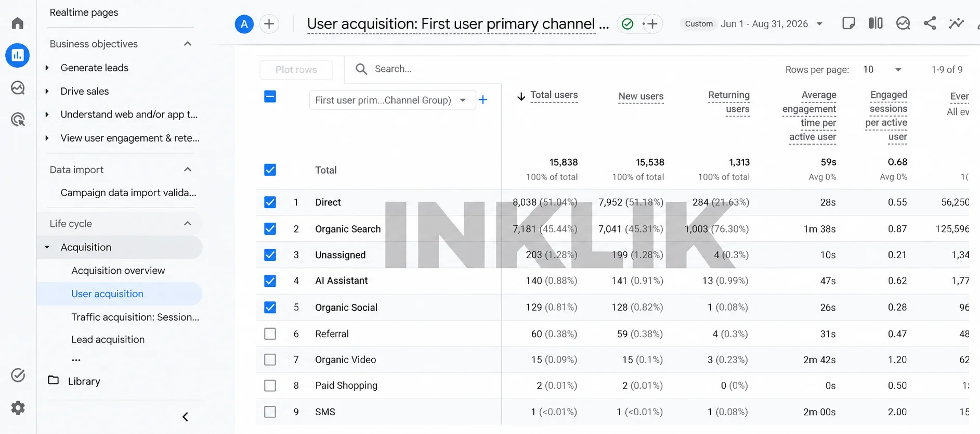Open the Explore icon in left rail

[x=18, y=87]
